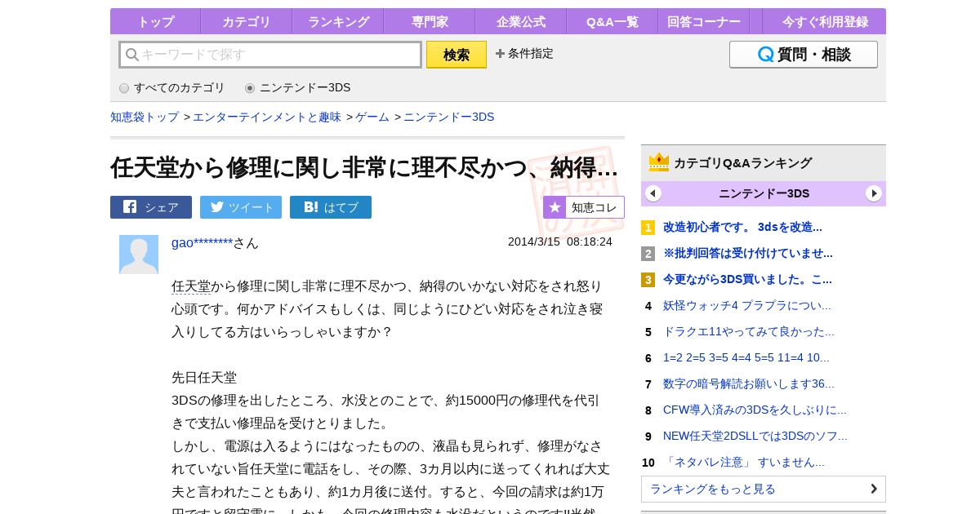Image resolution: width=980 pixels, height=514 pixels.
Task: Click the 質問・相談 button
Action: pyautogui.click(x=804, y=55)
